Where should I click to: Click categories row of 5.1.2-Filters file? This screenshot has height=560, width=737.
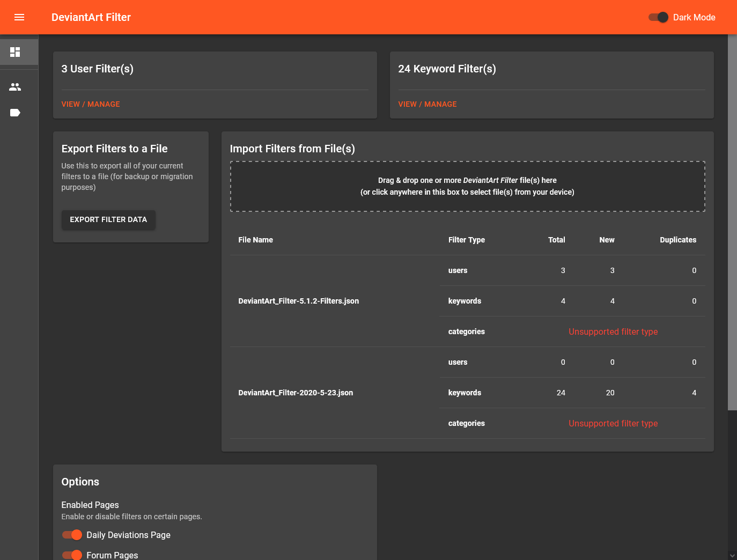click(x=572, y=331)
